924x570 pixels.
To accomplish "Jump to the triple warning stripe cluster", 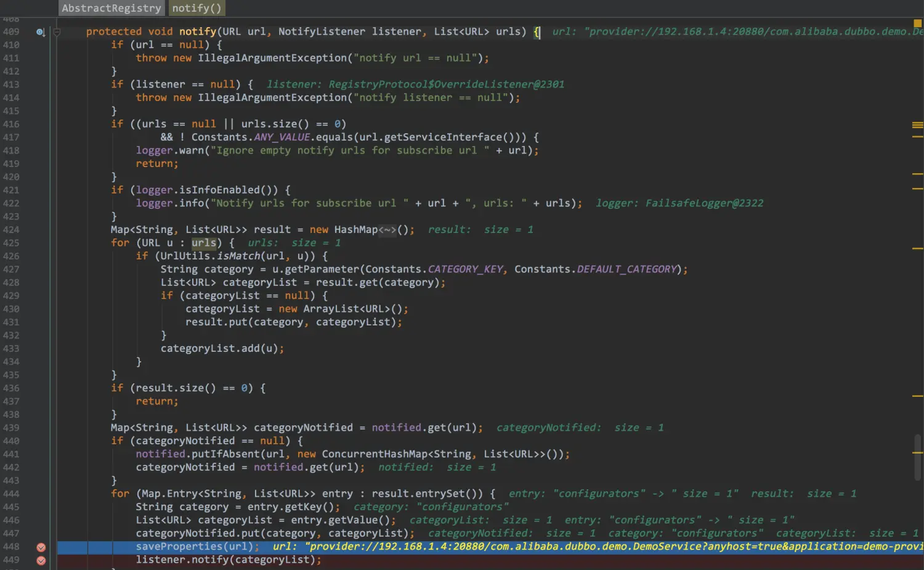I will coord(917,125).
